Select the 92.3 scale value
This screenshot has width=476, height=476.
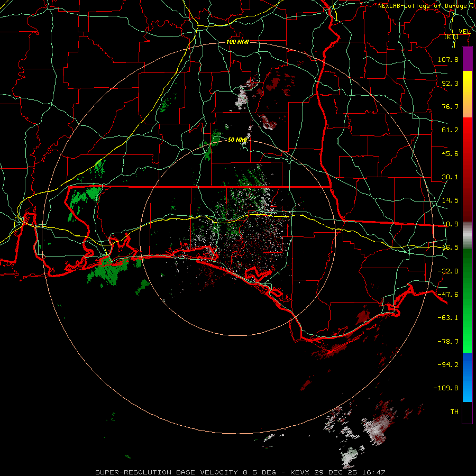(x=450, y=83)
